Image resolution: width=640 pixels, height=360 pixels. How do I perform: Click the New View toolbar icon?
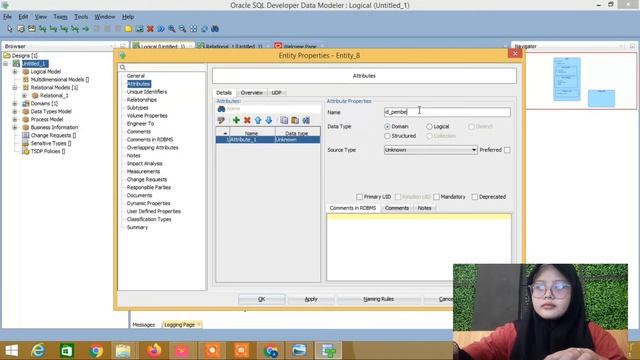click(x=31, y=29)
